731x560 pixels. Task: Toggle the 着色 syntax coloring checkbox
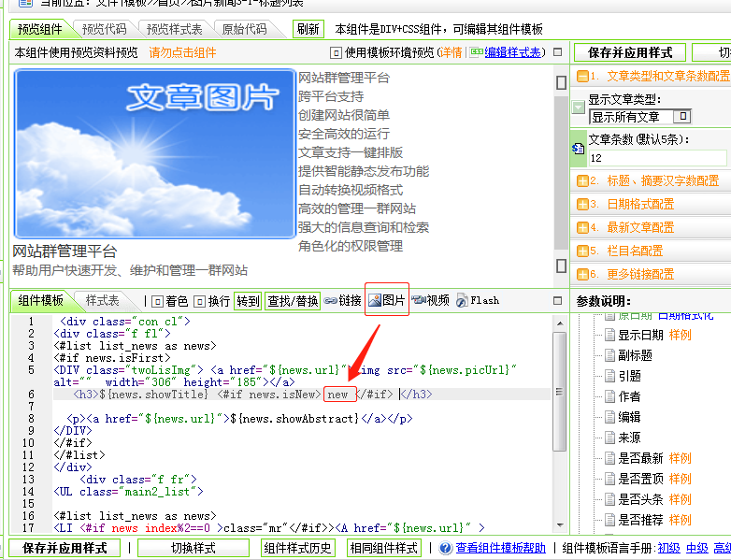tap(157, 301)
